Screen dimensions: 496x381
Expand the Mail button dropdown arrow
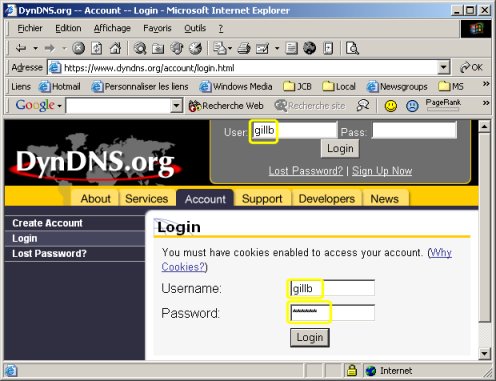pos(230,49)
